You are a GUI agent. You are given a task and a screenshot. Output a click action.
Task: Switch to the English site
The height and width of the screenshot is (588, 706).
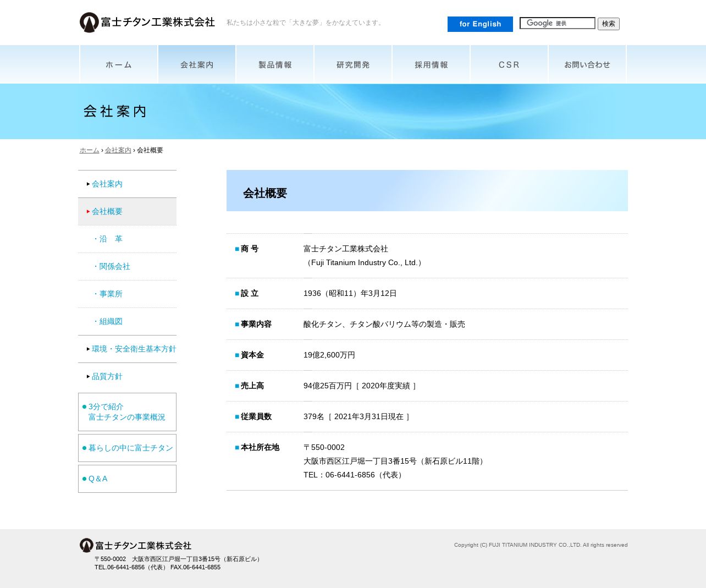click(480, 24)
